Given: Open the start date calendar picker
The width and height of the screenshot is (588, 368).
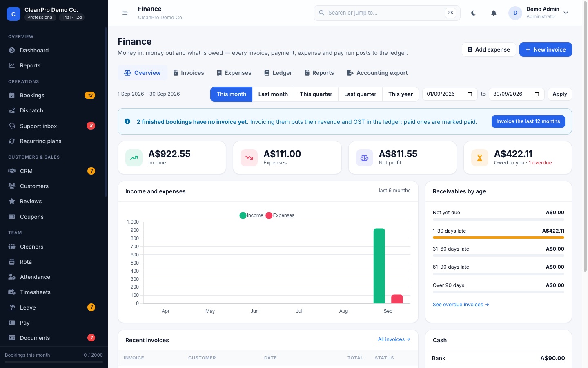Looking at the screenshot, I should [x=470, y=94].
